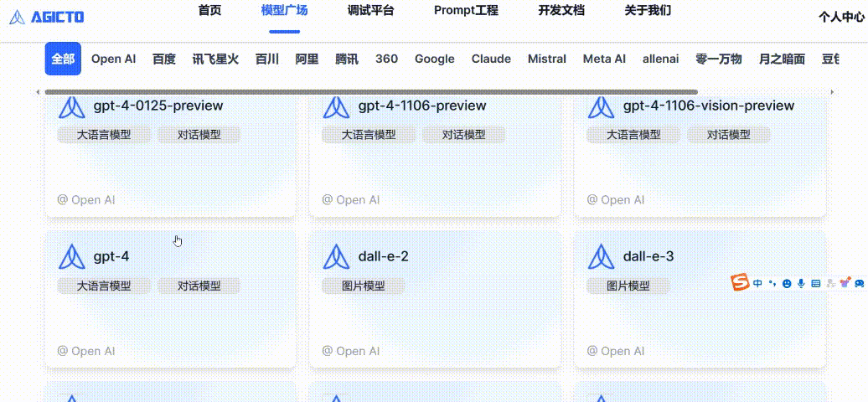Filter models by allenai
The image size is (868, 402).
point(660,59)
